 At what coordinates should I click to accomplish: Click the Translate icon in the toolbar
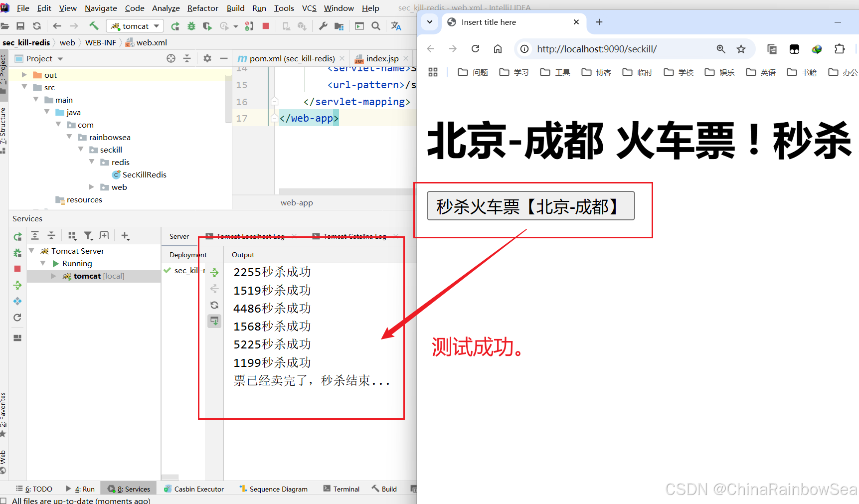click(396, 26)
